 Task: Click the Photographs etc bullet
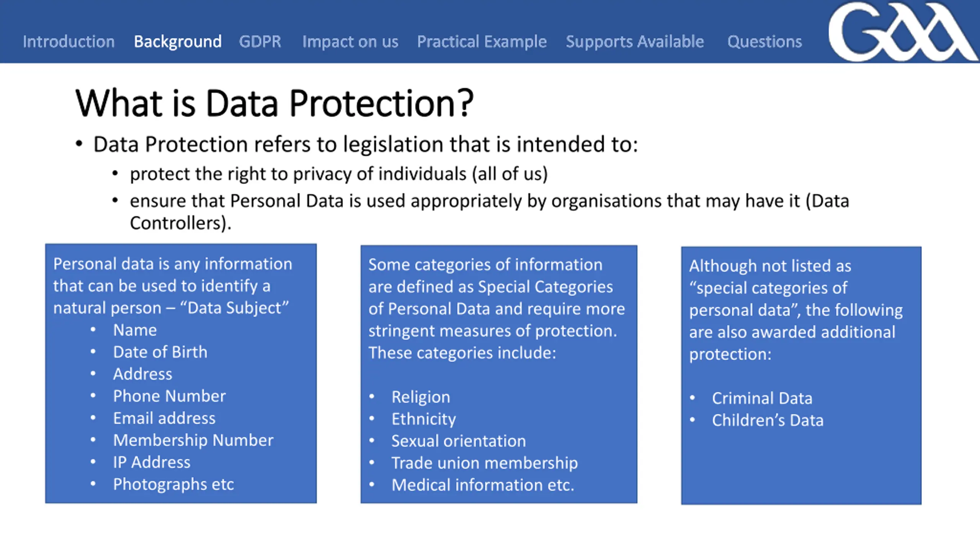[173, 484]
